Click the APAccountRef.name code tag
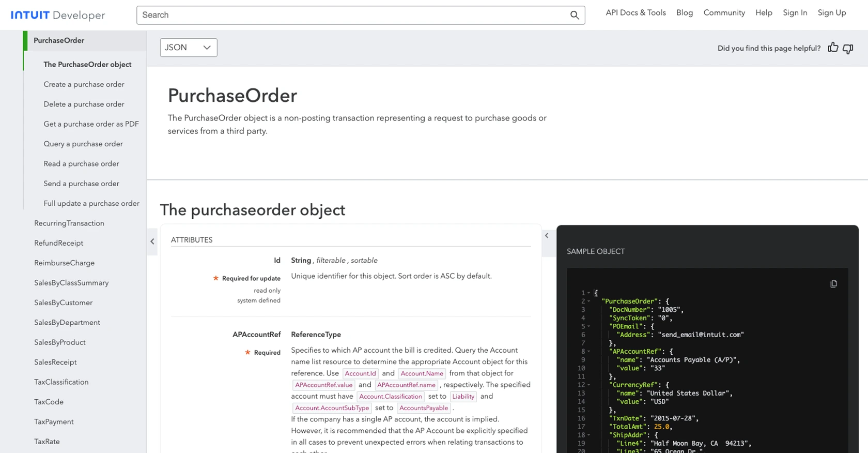Viewport: 868px width, 453px height. pos(406,385)
